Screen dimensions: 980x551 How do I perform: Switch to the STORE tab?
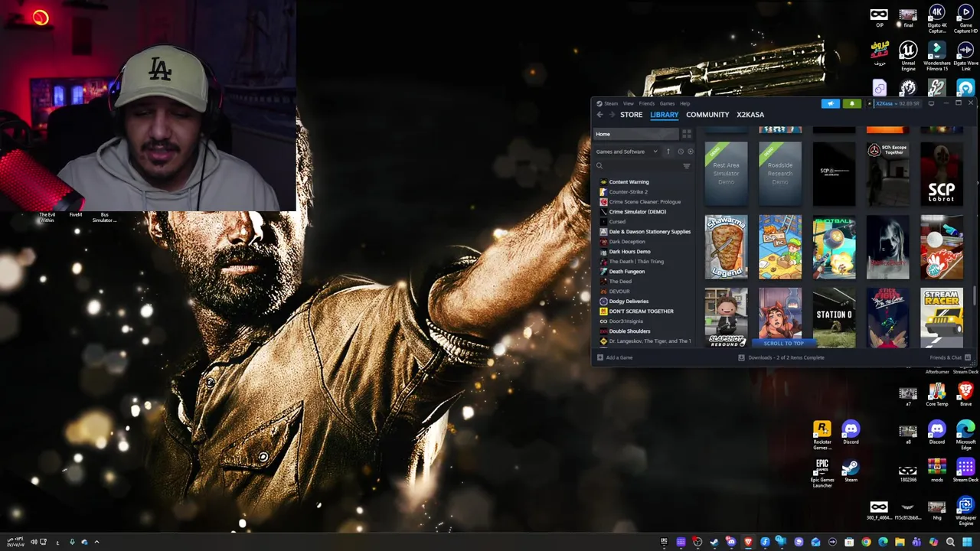[632, 115]
